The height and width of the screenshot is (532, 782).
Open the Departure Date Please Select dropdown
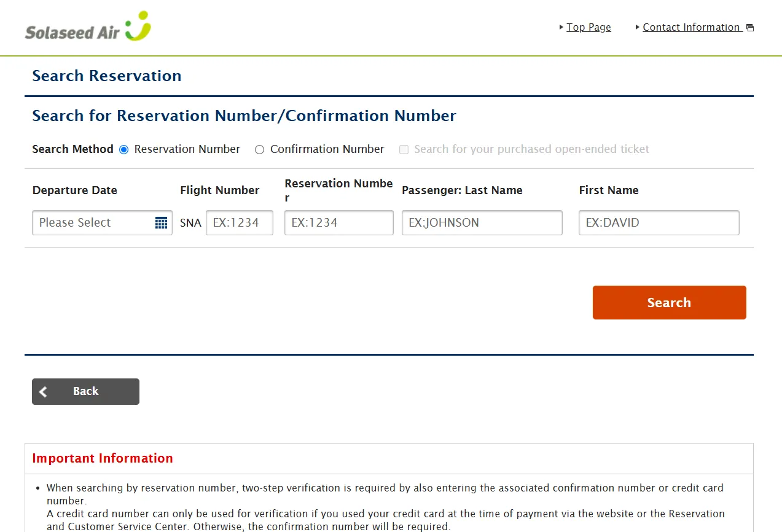[92, 223]
